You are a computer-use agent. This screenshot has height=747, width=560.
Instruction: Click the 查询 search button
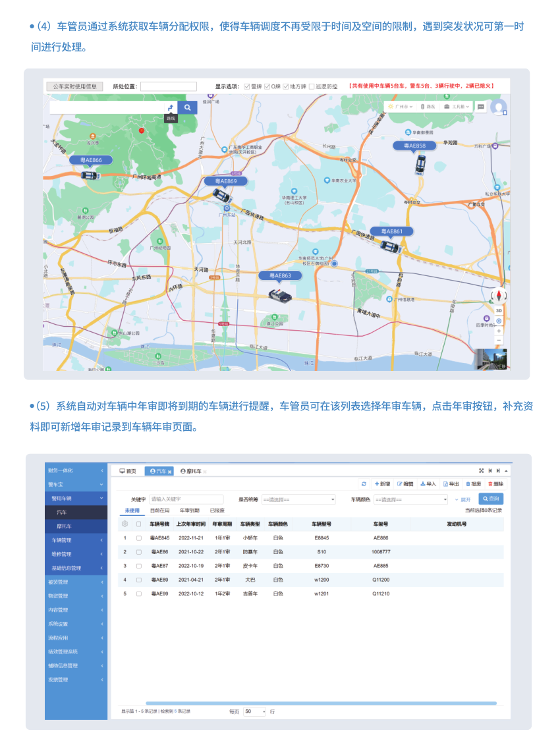coord(491,499)
